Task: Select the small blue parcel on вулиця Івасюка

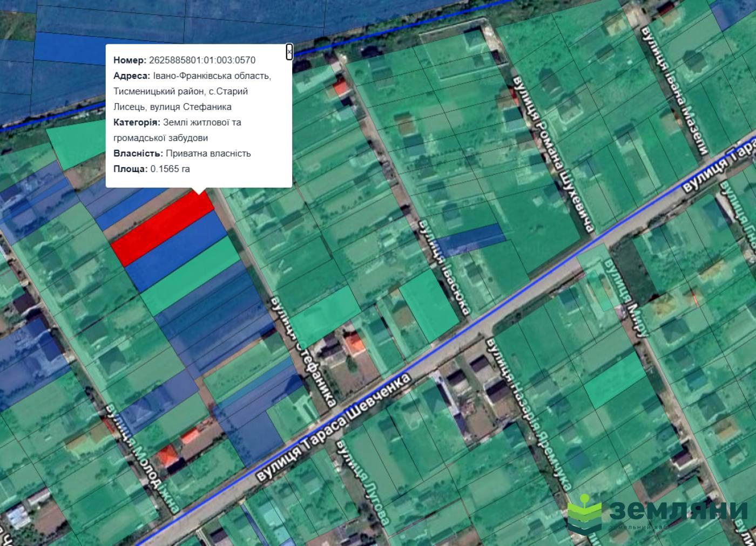Action: [x=471, y=238]
